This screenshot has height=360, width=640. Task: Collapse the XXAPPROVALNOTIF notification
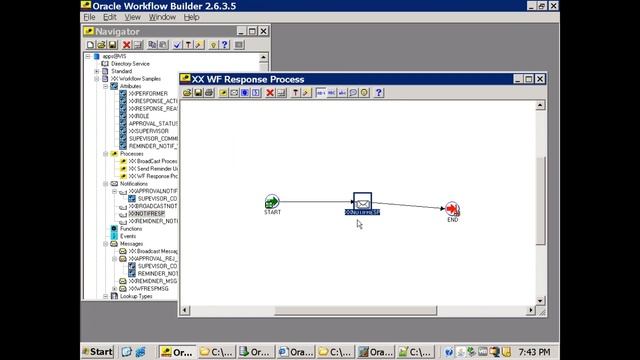pyautogui.click(x=115, y=191)
